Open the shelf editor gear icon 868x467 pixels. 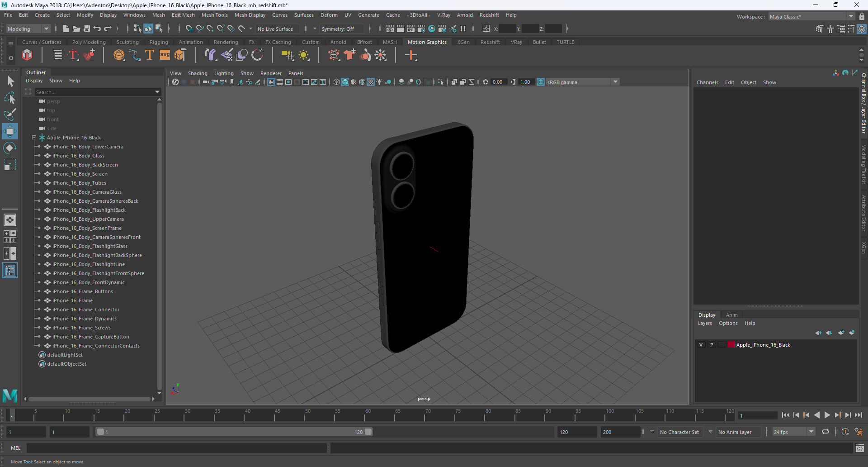11,58
